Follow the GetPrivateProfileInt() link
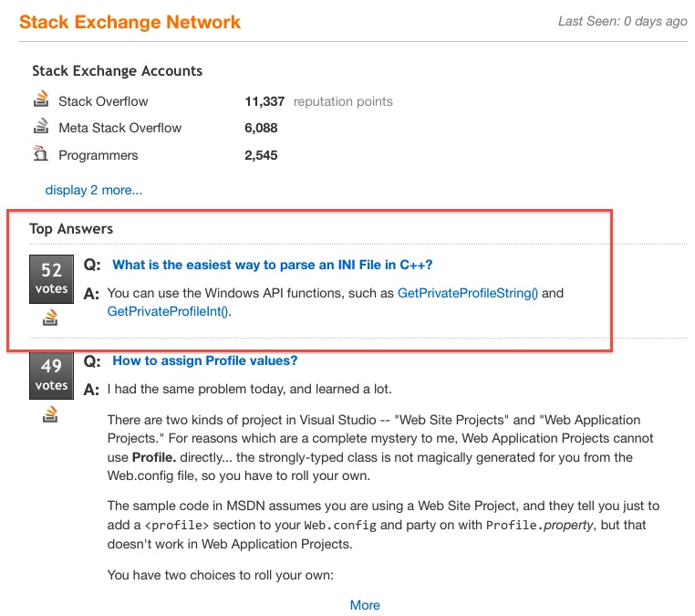The width and height of the screenshot is (695, 616). (169, 311)
